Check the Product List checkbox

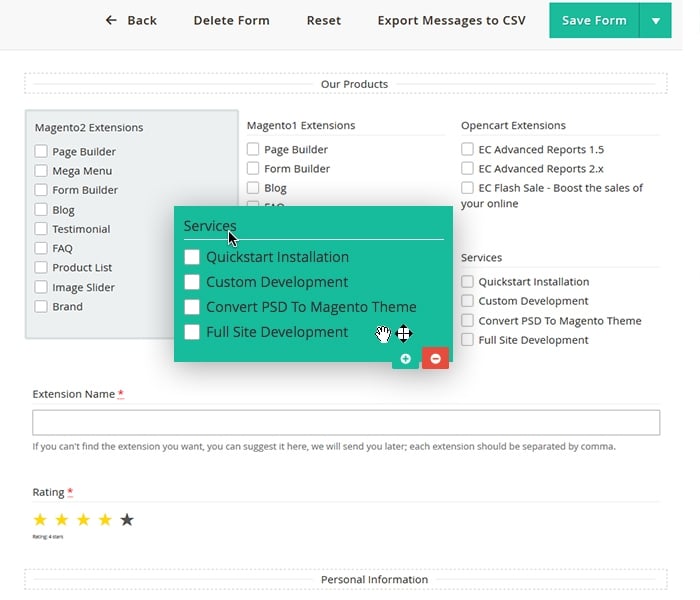click(x=41, y=267)
